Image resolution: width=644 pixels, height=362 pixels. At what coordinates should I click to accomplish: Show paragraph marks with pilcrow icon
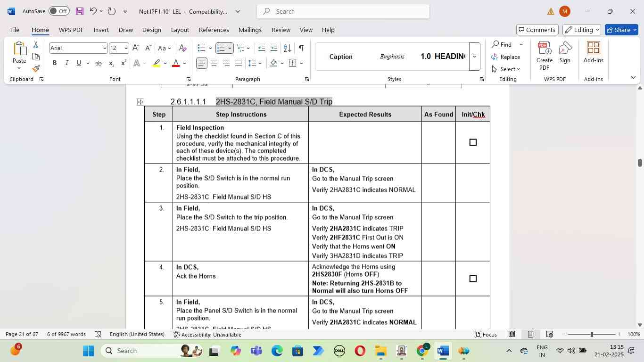point(301,48)
